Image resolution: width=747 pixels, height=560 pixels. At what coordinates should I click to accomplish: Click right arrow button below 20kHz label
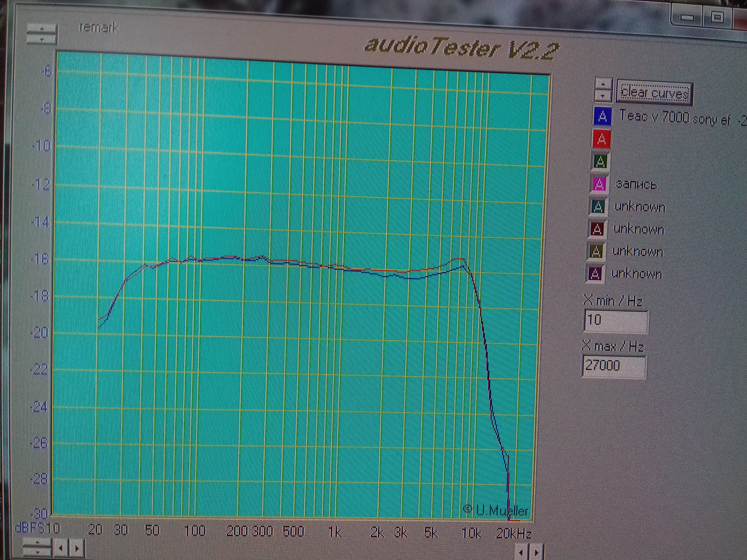[x=536, y=553]
